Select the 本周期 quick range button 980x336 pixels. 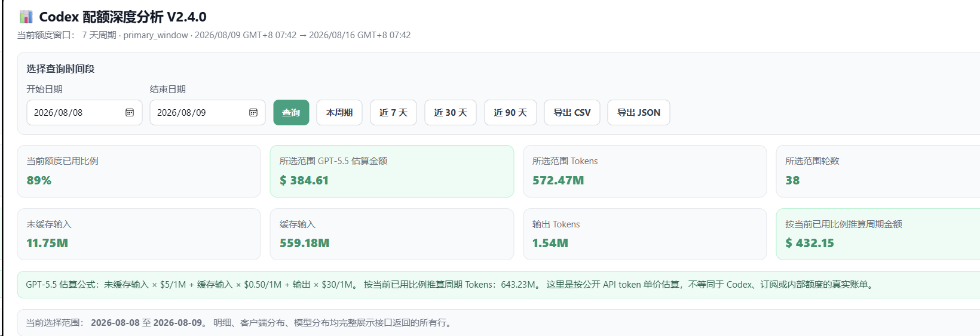click(x=339, y=112)
